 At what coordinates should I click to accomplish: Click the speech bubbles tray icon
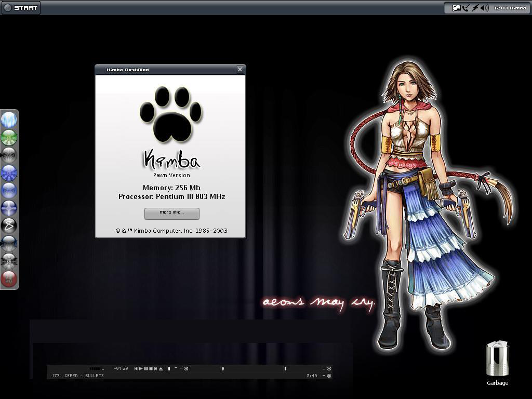click(x=457, y=8)
